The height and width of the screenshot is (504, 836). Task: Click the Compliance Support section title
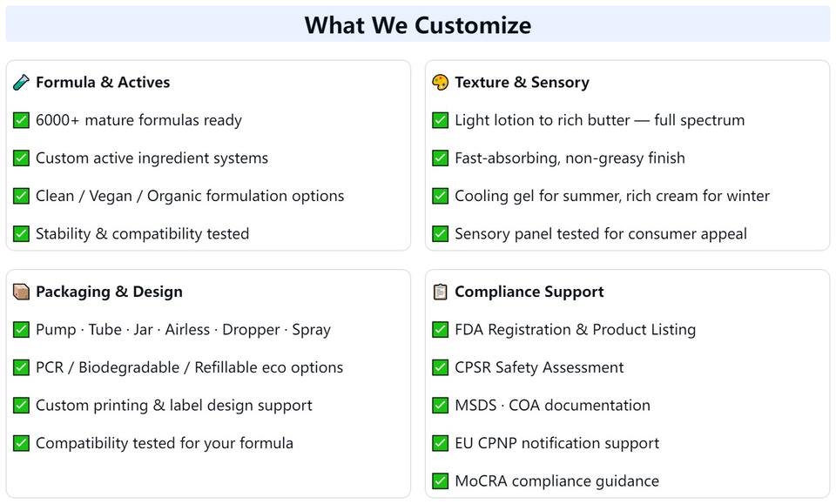coord(529,292)
